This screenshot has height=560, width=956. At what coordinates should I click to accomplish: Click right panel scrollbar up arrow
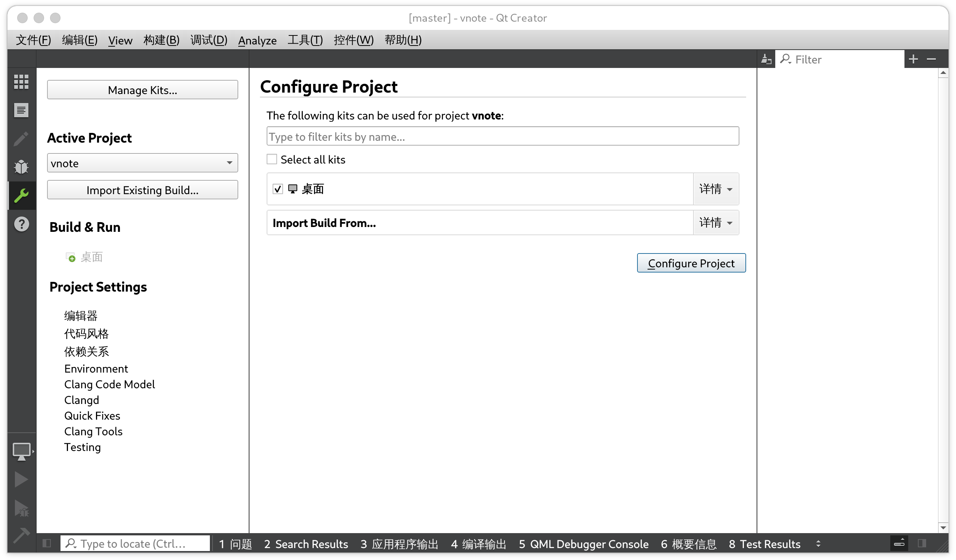(943, 73)
